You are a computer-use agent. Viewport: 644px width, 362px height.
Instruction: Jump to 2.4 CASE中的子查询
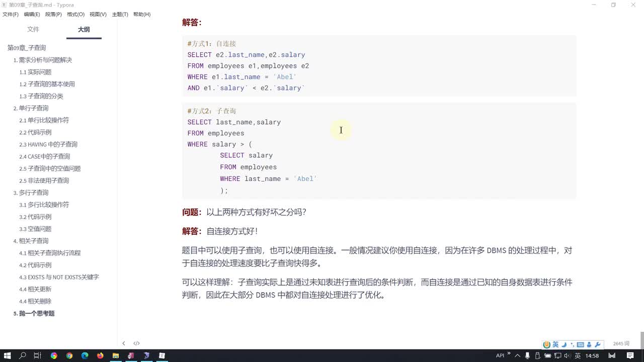tap(45, 156)
